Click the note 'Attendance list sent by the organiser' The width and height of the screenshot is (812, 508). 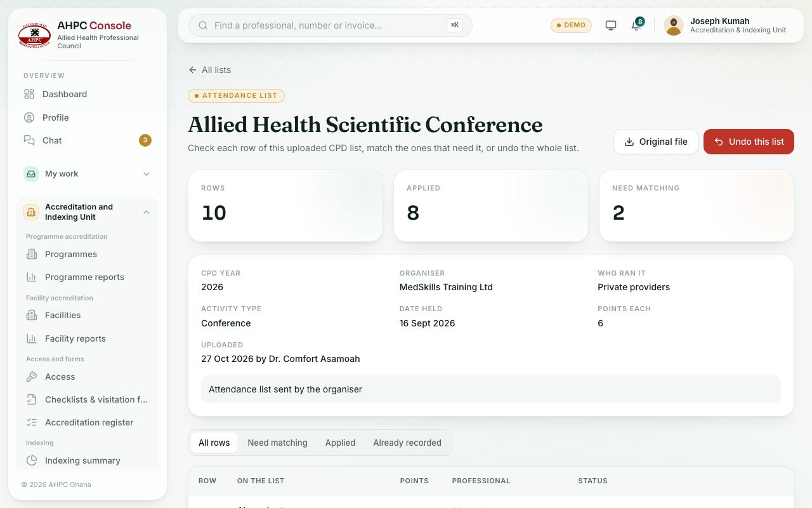click(x=491, y=389)
